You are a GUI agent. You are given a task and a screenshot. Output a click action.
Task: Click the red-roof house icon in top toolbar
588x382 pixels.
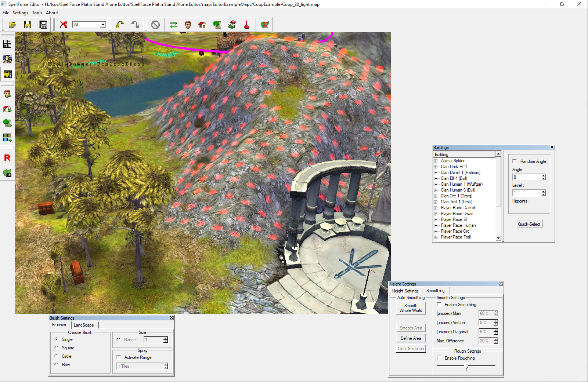pos(202,25)
